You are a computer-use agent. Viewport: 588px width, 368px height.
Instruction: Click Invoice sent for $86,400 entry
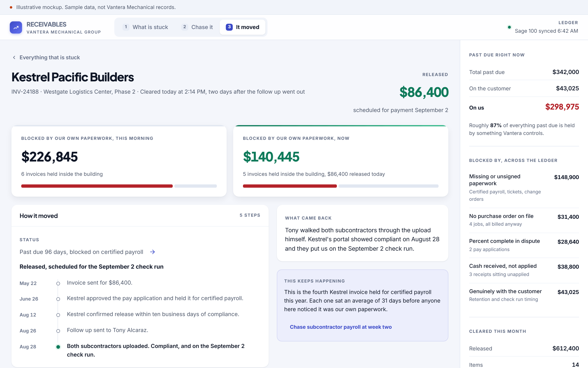pos(100,283)
